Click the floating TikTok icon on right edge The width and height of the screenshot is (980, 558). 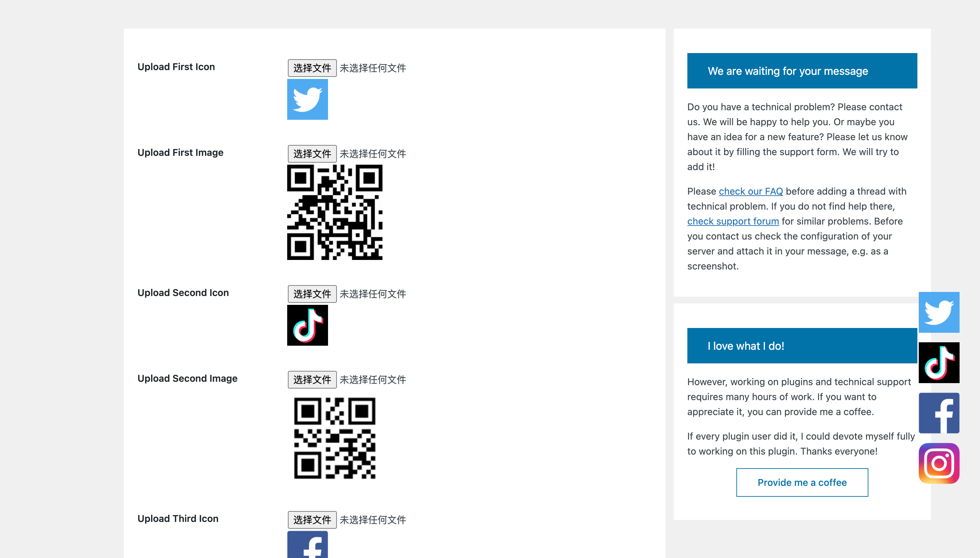(x=938, y=363)
